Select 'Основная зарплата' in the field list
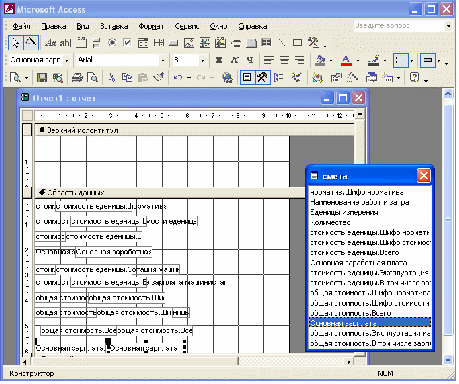459x384 pixels. (x=370, y=323)
